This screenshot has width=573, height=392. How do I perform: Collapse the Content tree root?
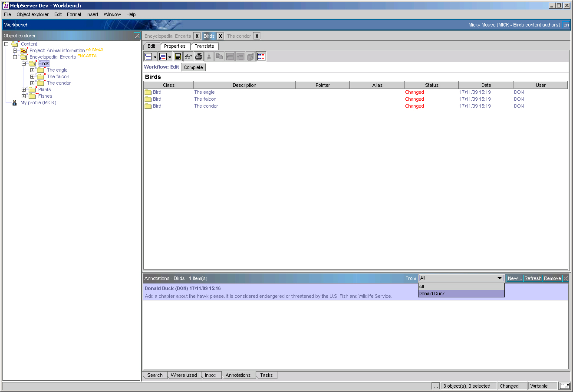pyautogui.click(x=6, y=44)
